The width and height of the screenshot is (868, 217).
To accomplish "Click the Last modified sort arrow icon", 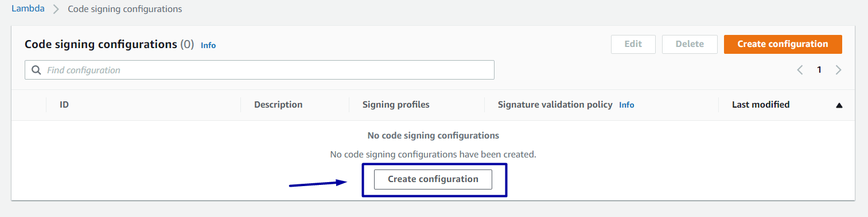I will pos(839,105).
